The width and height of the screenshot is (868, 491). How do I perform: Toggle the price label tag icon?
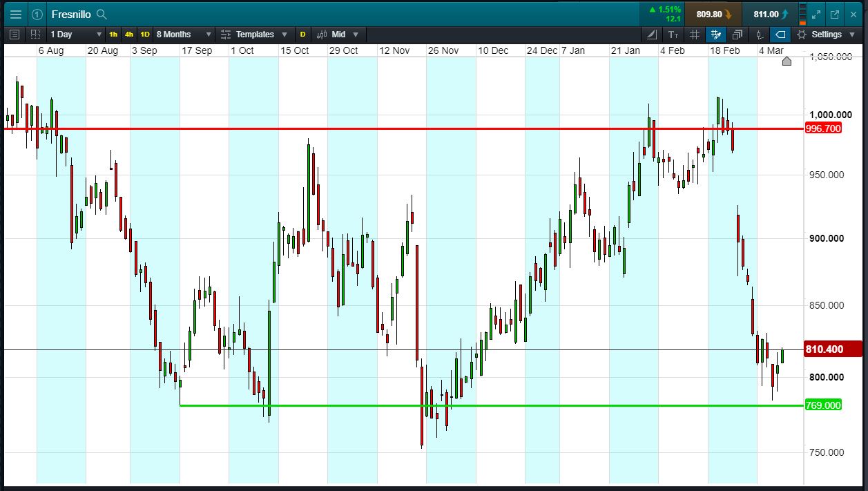pos(780,34)
